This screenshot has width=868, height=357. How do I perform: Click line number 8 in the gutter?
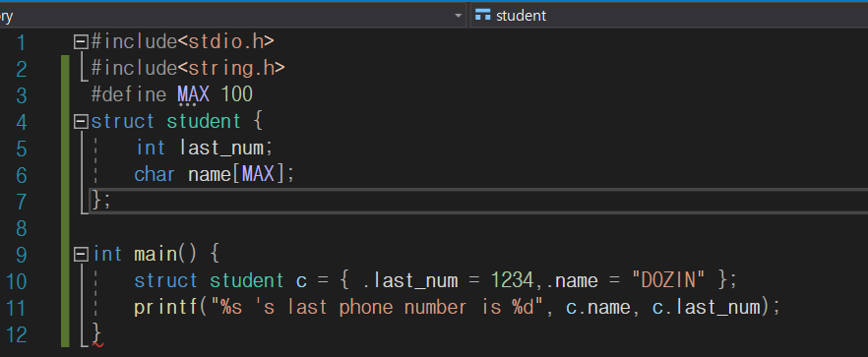click(22, 228)
